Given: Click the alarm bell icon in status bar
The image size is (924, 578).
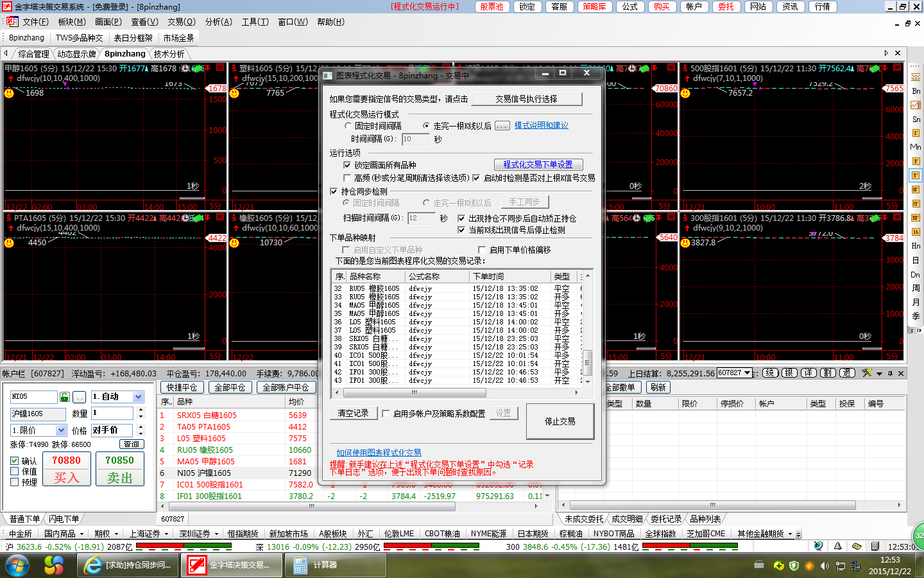Looking at the screenshot, I should point(837,547).
